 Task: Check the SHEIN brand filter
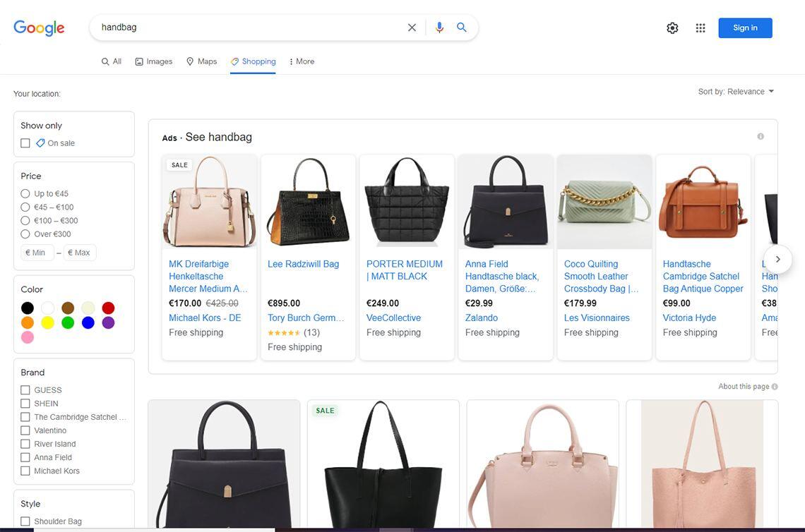(x=25, y=404)
